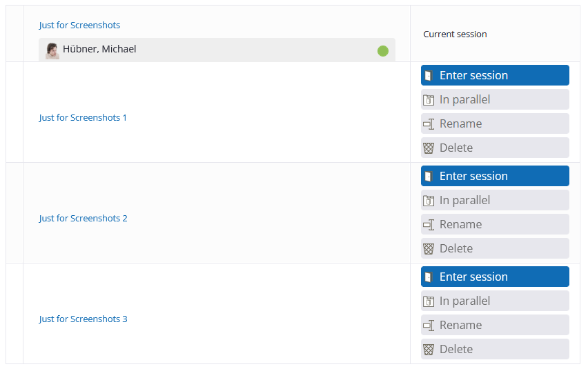Open the Just for Screenshots 2 link

84,219
